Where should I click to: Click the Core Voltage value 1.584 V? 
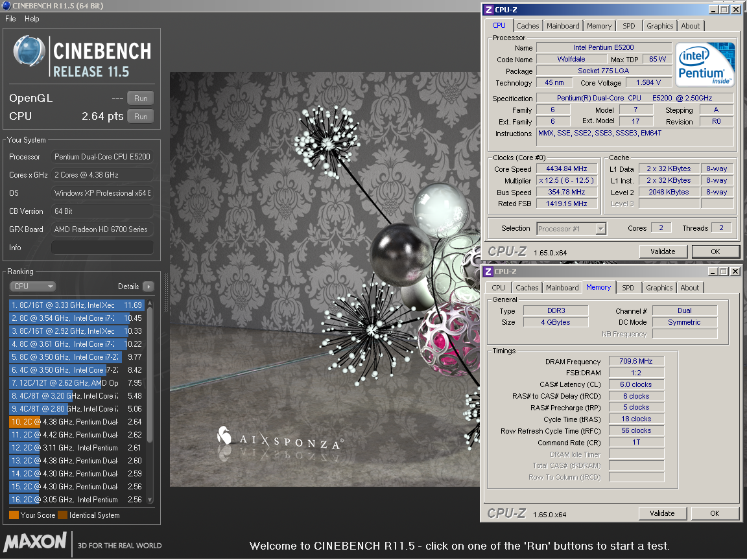coord(648,82)
